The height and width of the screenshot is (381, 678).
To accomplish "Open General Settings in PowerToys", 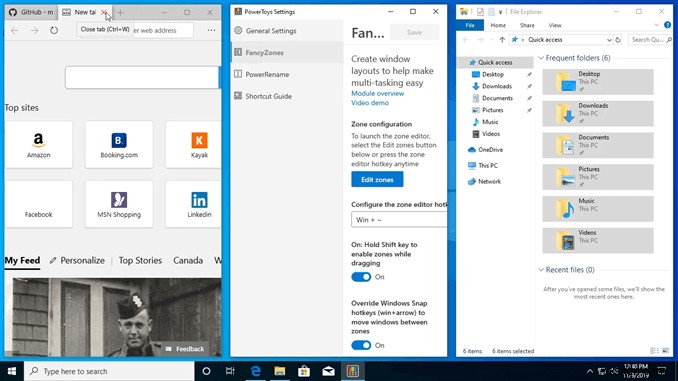I will 287,31.
